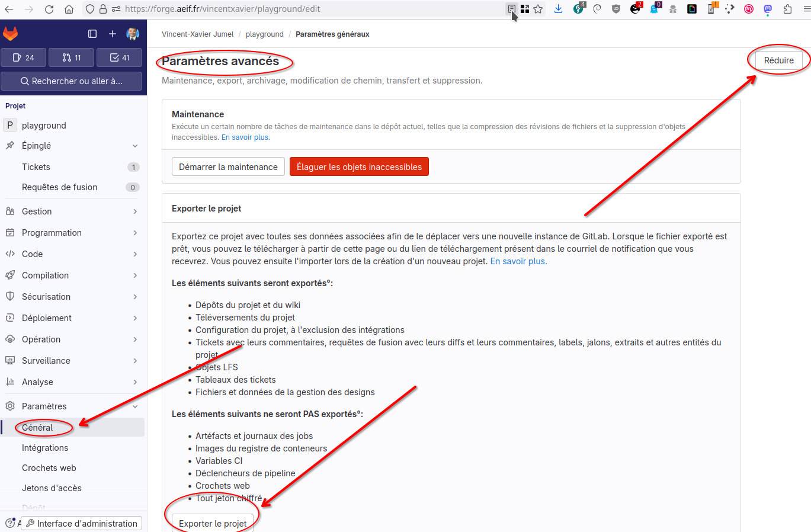Open the create new plus menu
This screenshot has height=532, width=811.
[x=113, y=34]
